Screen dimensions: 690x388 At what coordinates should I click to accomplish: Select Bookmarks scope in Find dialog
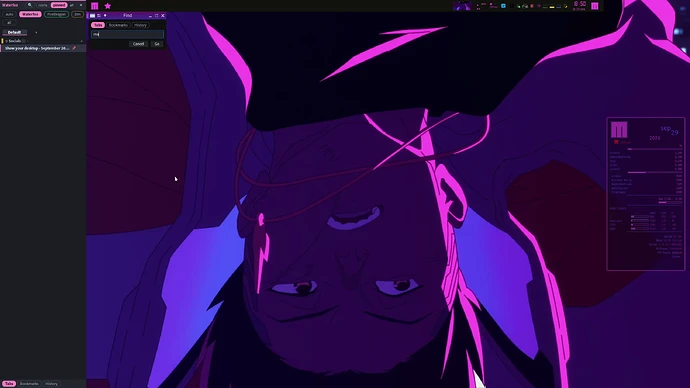[x=118, y=25]
